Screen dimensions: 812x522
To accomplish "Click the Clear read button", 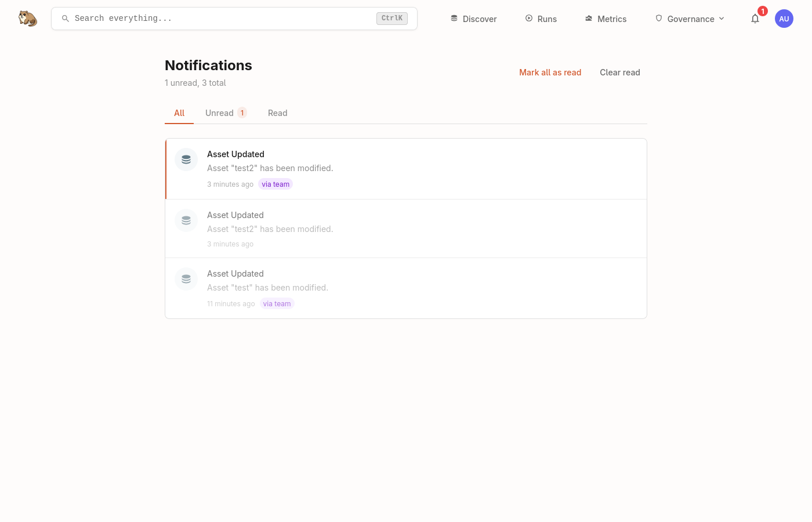I will 620,72.
